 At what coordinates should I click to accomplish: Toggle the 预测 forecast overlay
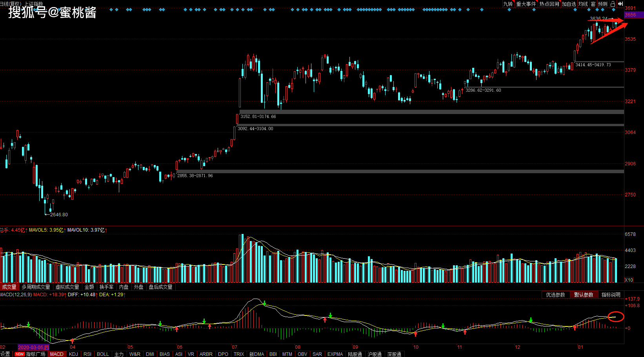[x=603, y=4]
